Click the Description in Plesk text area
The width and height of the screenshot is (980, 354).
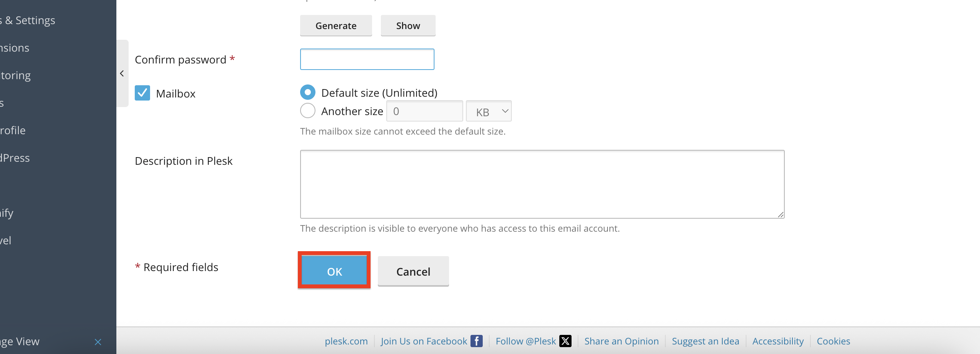pos(542,184)
